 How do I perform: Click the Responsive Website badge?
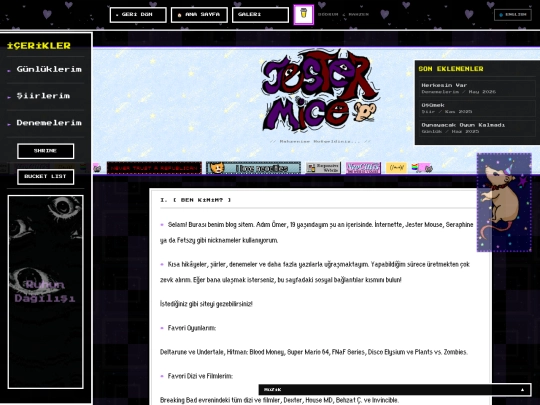coord(323,168)
